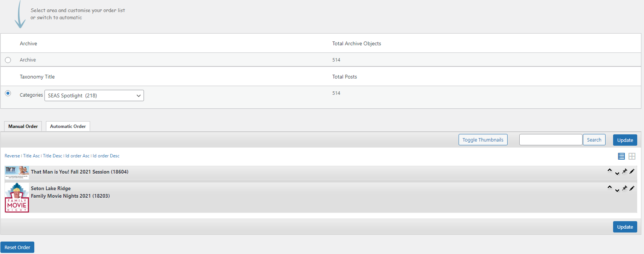Sort posts by Title Asc link

click(x=31, y=156)
